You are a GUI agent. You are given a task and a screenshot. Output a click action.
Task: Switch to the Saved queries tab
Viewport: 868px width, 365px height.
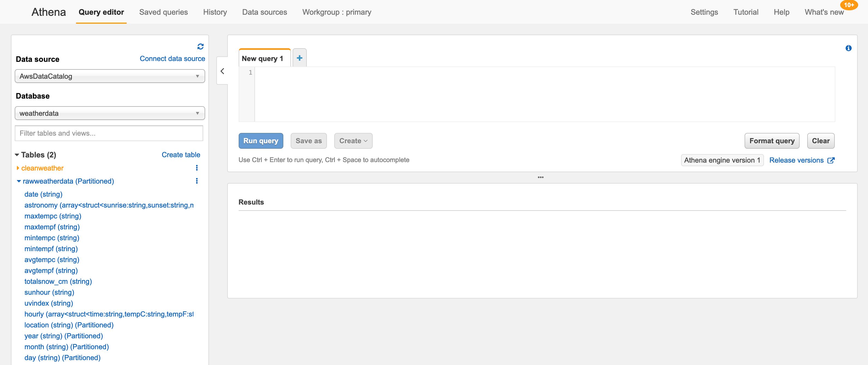tap(163, 12)
